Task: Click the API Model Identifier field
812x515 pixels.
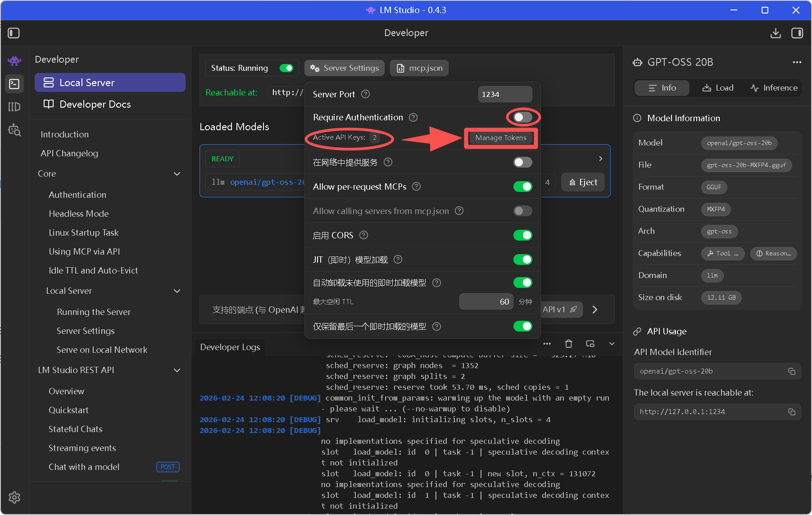Action: 717,371
